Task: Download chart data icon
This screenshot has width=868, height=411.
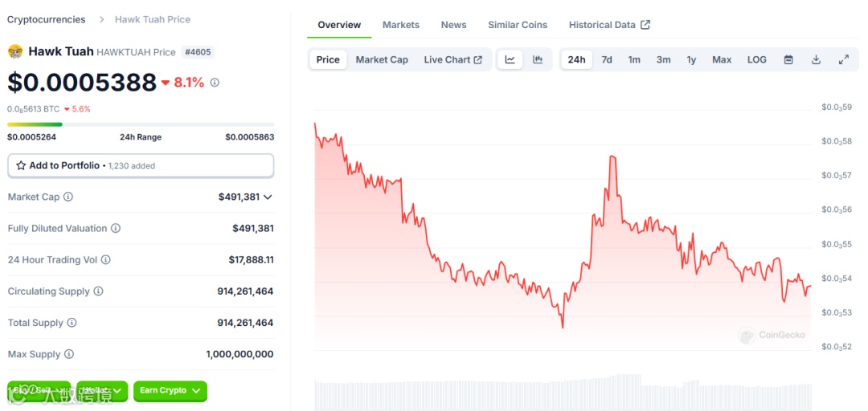Action: (x=816, y=59)
